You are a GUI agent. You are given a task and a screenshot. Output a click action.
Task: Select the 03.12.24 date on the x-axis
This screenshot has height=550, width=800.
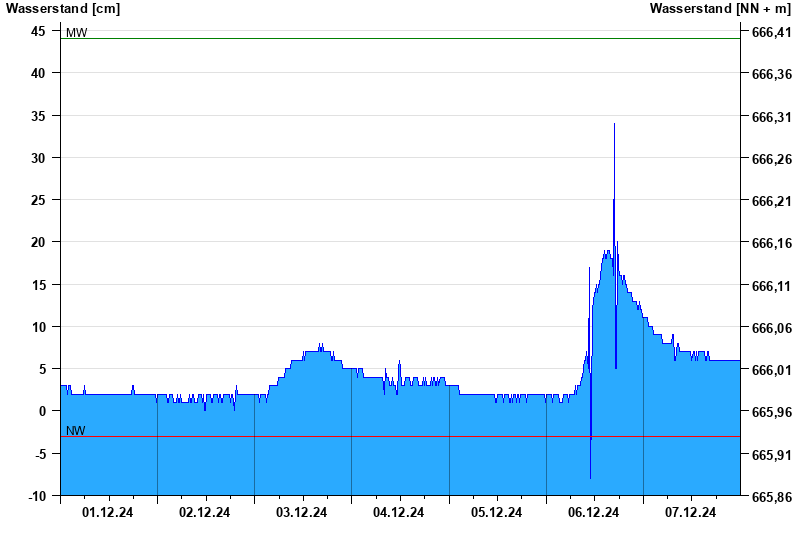[x=302, y=513]
